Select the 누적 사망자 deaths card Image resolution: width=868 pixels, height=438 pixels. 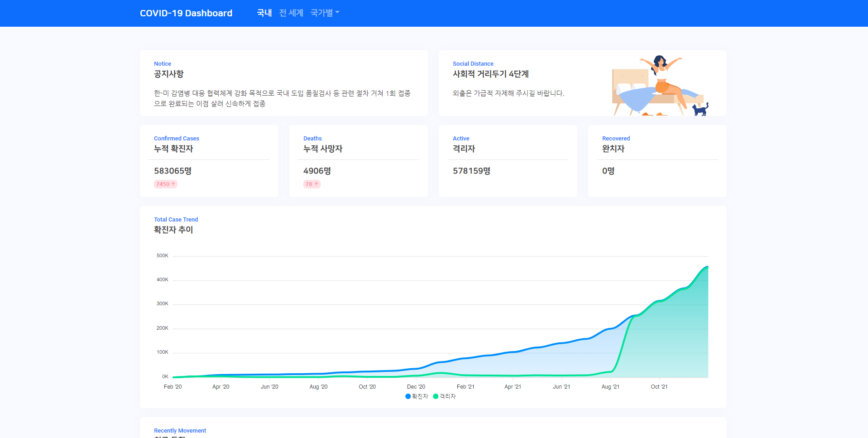(x=358, y=161)
